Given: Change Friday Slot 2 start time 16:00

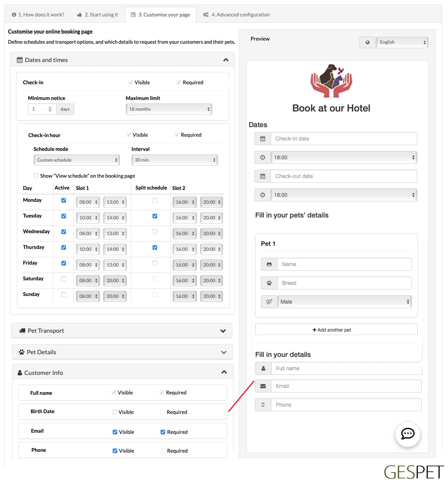Looking at the screenshot, I should click(x=184, y=265).
